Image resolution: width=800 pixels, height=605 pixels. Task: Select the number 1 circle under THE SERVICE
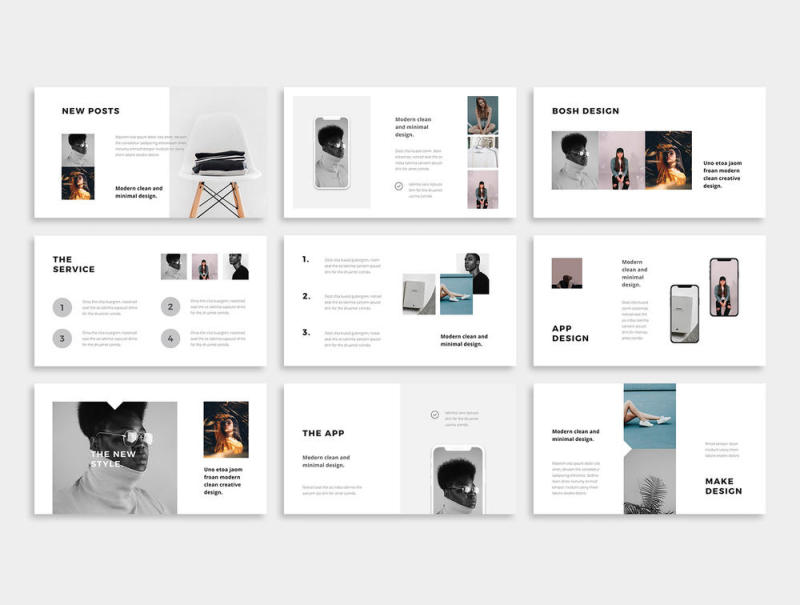(62, 308)
